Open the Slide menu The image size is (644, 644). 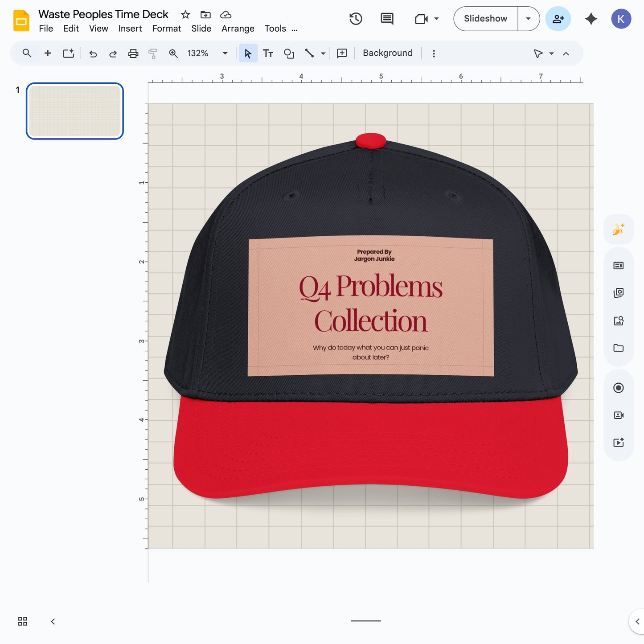click(201, 29)
